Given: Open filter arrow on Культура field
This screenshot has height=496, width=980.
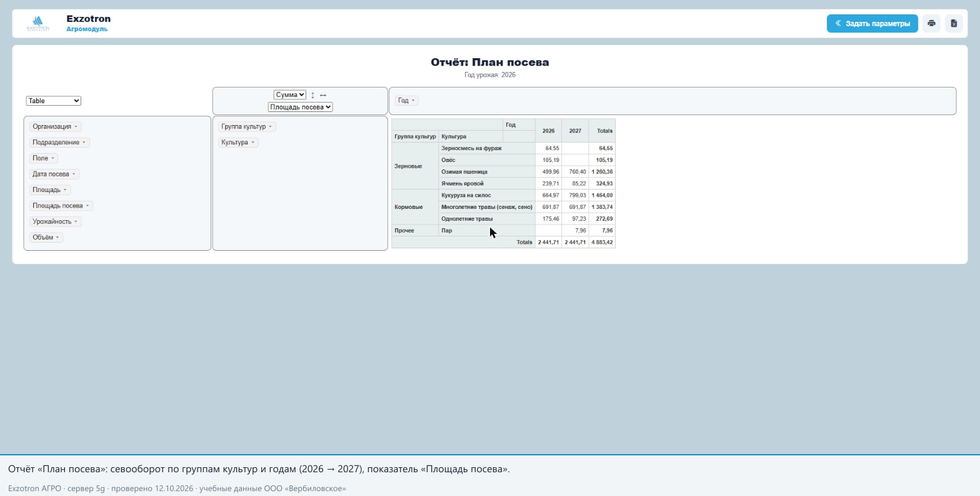Looking at the screenshot, I should point(252,143).
